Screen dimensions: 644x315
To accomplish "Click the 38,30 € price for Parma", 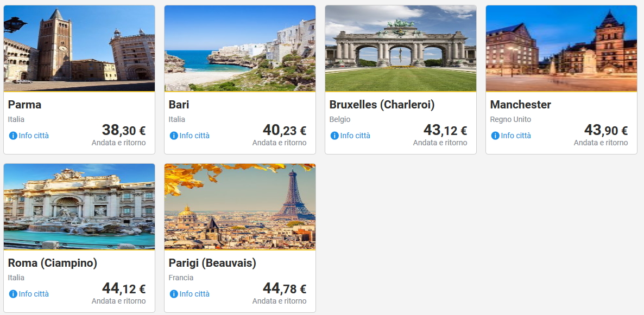I will coord(124,131).
